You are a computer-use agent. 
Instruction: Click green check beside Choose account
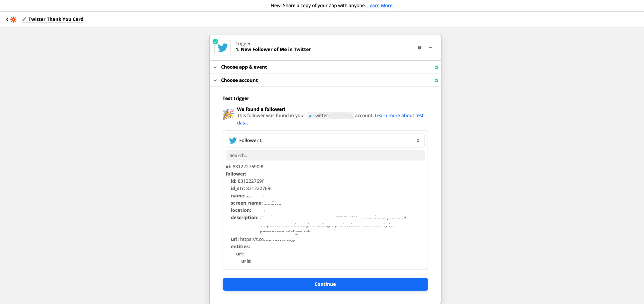(x=436, y=80)
